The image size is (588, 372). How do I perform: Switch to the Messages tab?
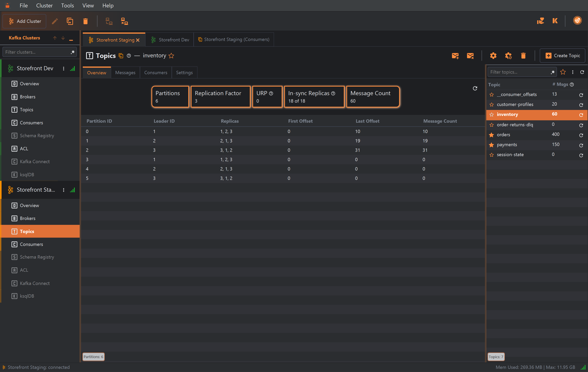(x=125, y=72)
